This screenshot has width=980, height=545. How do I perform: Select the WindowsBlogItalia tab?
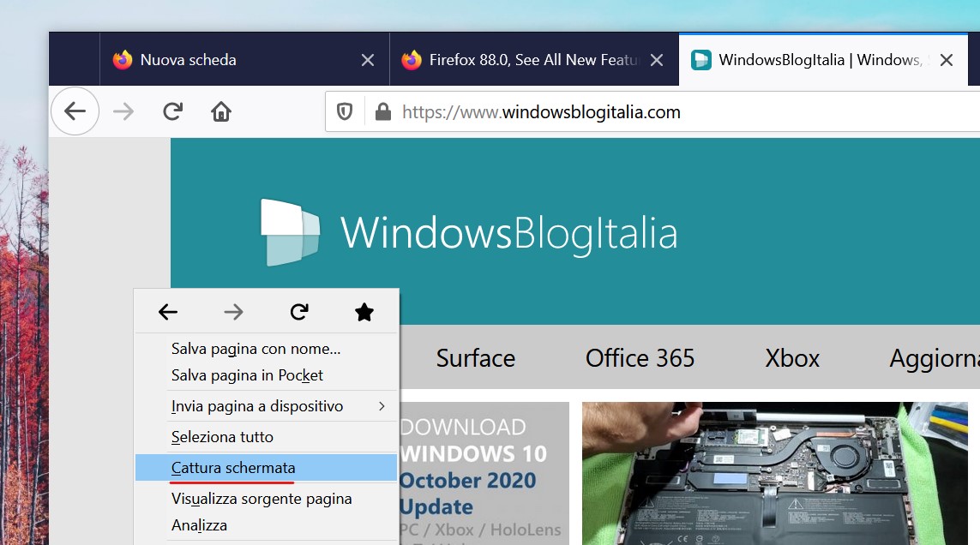coord(823,59)
